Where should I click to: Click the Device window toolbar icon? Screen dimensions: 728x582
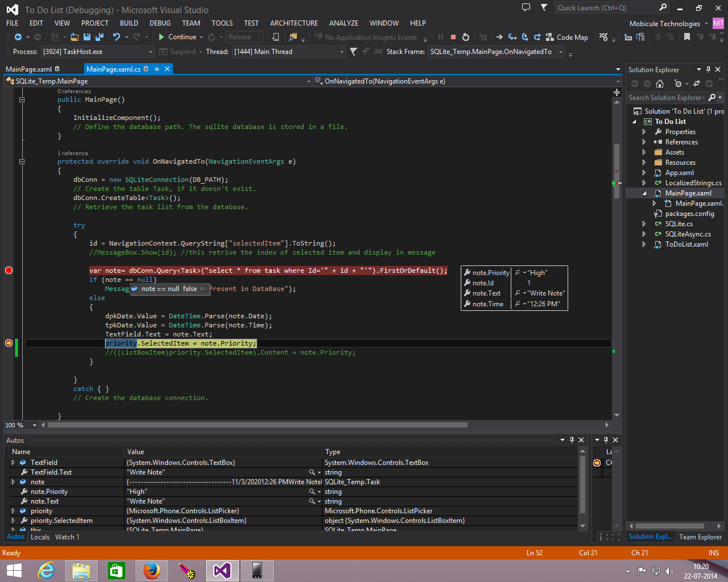point(275,37)
